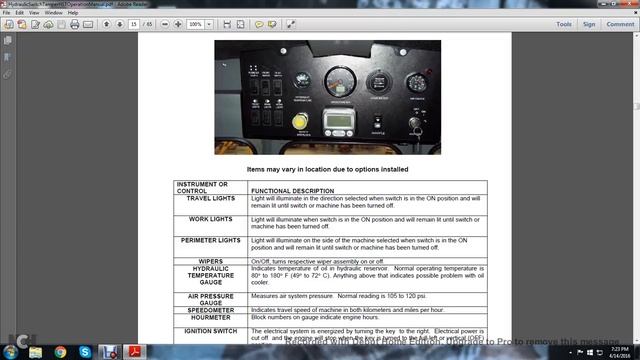
Task: Click the Convert to PDF toolbar icon
Action: pyautogui.click(x=22, y=24)
